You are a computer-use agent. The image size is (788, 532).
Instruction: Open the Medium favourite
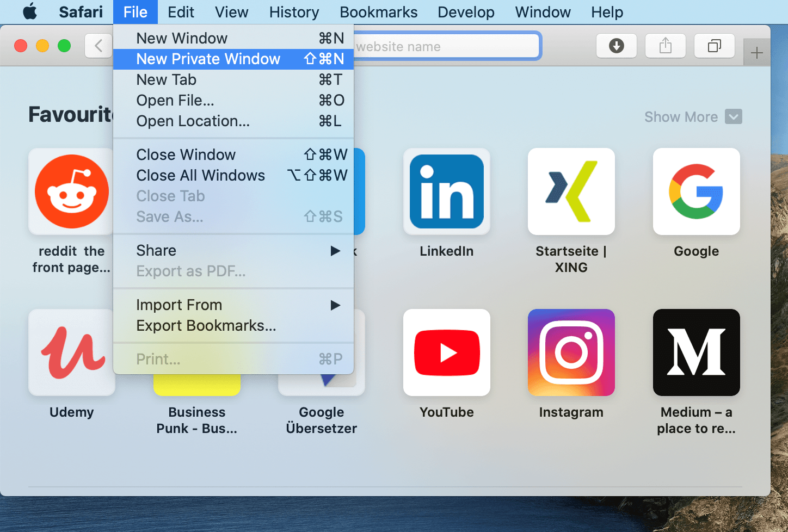pos(696,352)
